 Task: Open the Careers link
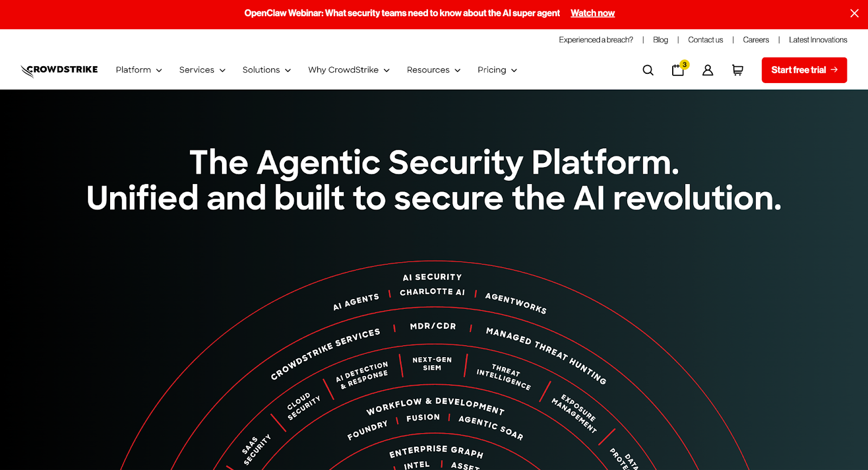756,40
